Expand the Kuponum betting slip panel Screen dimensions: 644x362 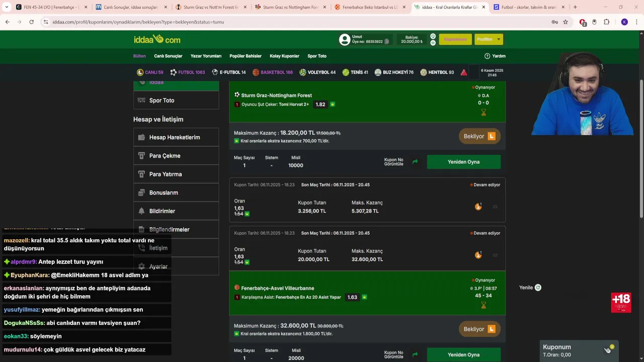tap(579, 350)
